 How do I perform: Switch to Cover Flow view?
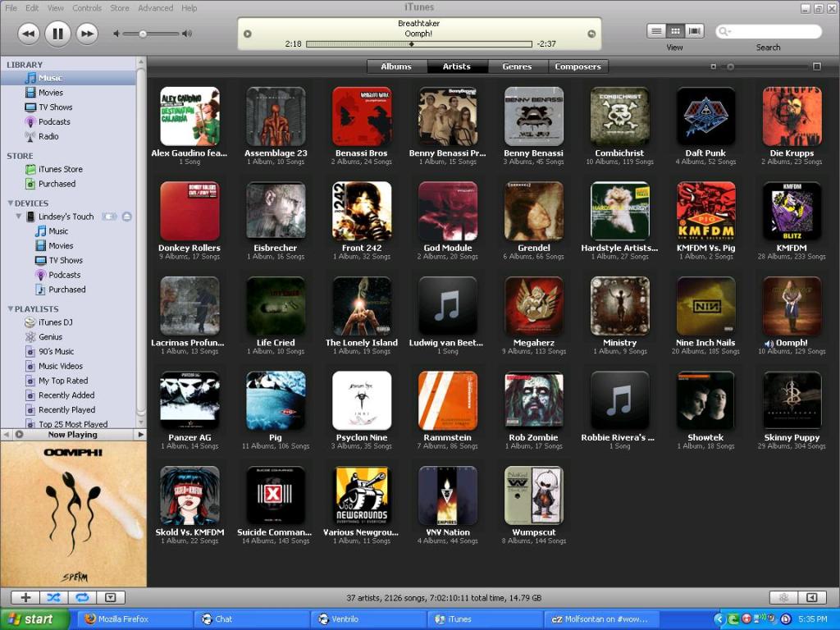tap(695, 31)
